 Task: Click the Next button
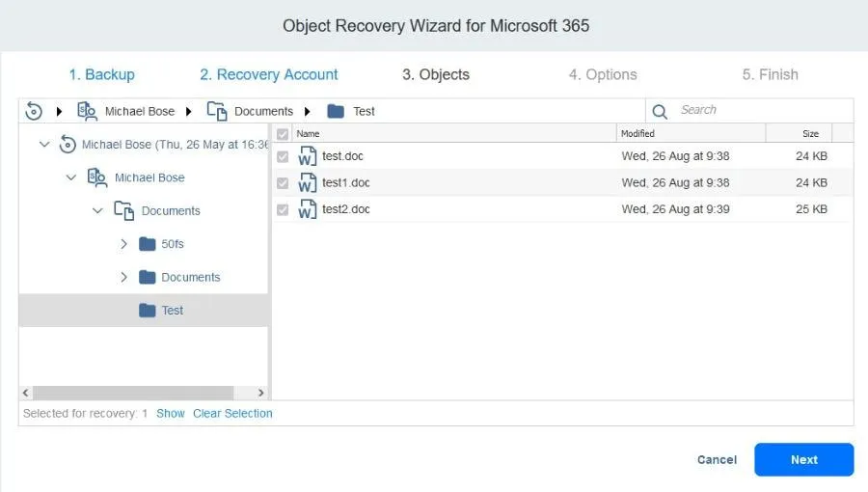click(803, 460)
